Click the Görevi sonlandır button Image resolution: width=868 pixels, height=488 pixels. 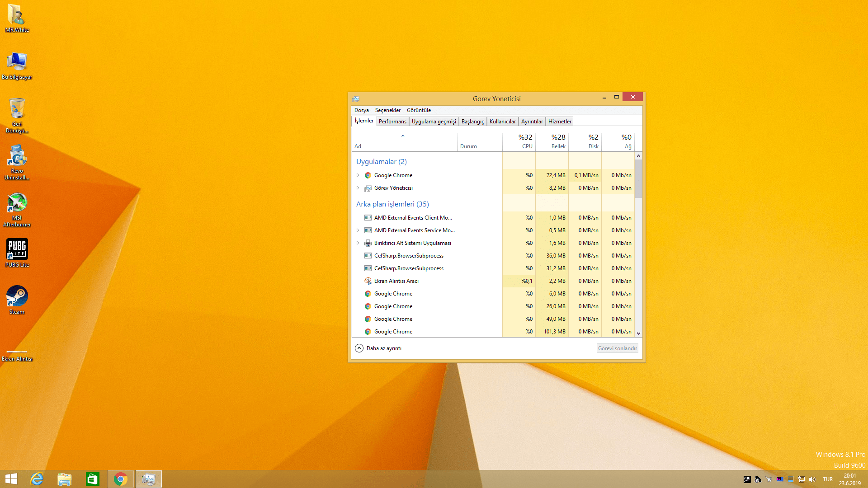[617, 348]
